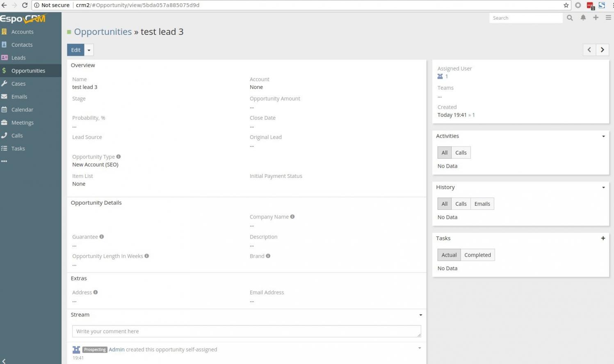This screenshot has height=364, width=614.
Task: Click the Company Name info icon
Action: (x=292, y=216)
